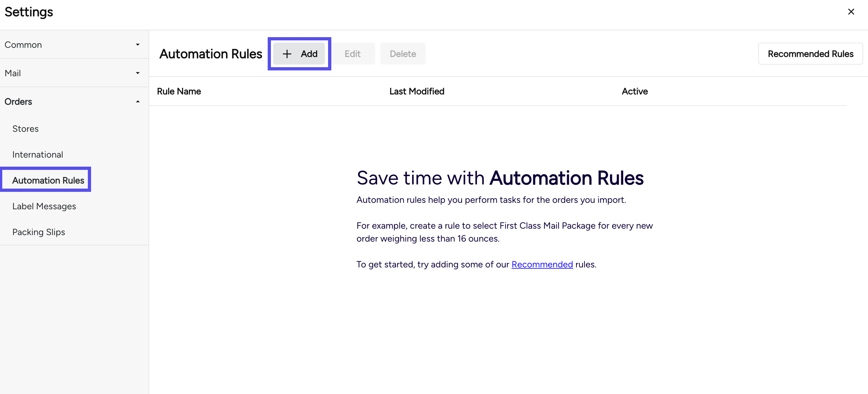Go to Packing Slips settings
Image resolution: width=868 pixels, height=394 pixels.
[38, 232]
